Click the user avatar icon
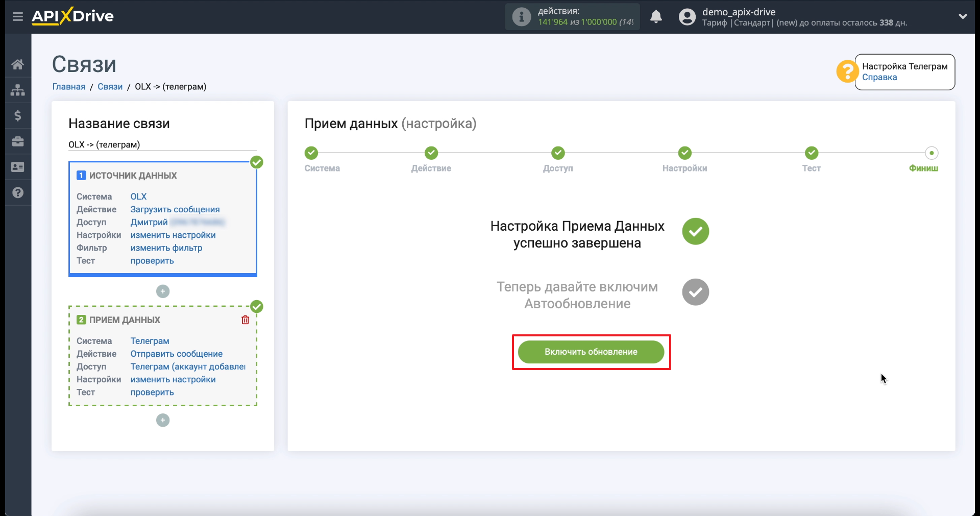This screenshot has height=516, width=980. point(687,17)
